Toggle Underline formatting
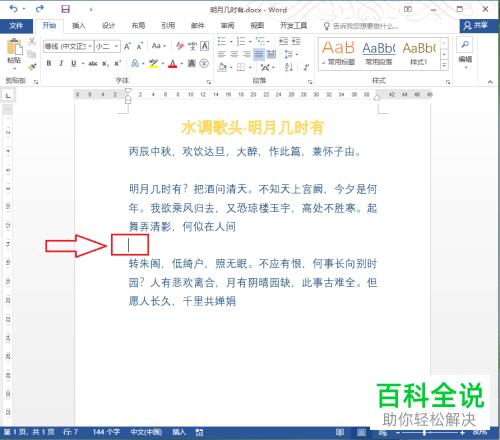Viewport: 500px width, 440px height. click(74, 63)
